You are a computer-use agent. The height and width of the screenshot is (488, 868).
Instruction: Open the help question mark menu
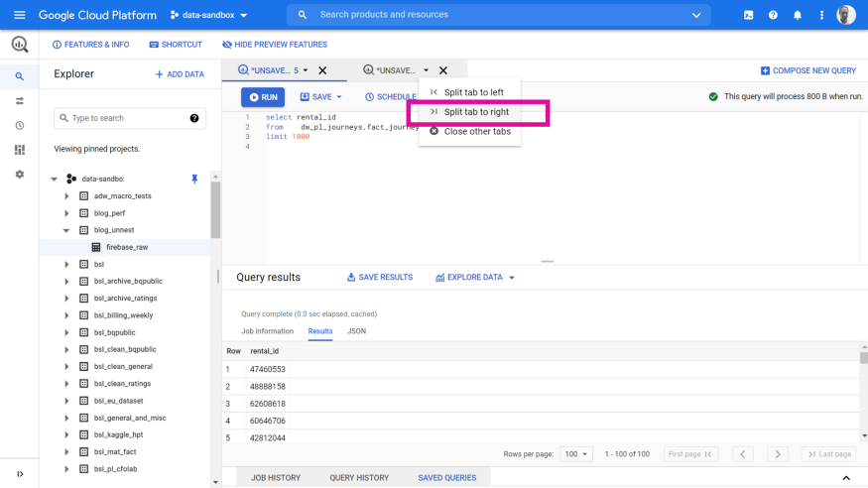point(773,15)
